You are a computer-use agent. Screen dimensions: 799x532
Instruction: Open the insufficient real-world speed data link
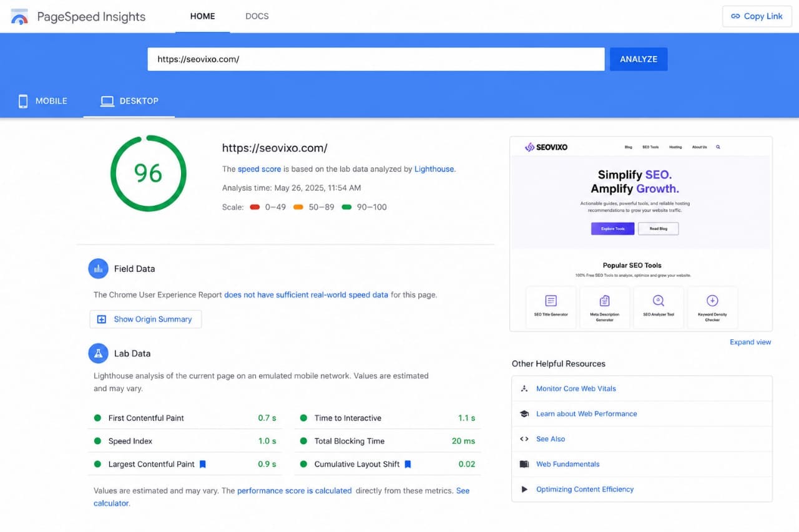coord(306,295)
